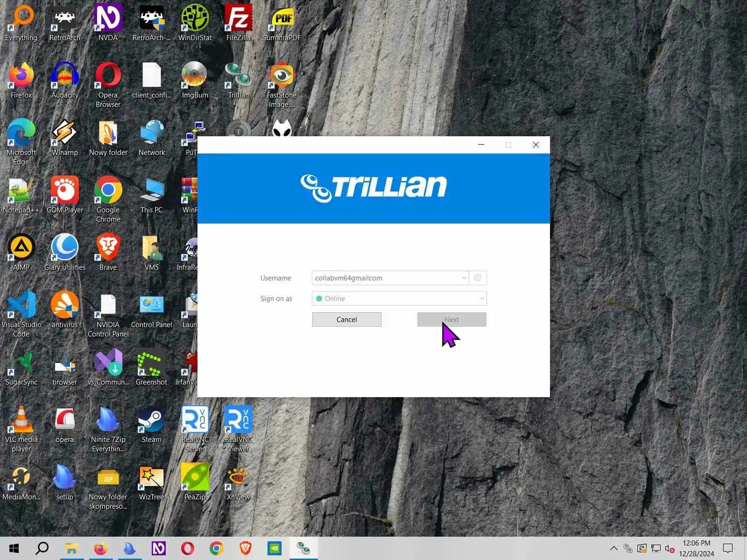This screenshot has height=560, width=747.
Task: Select the This PC desktop icon
Action: click(152, 195)
